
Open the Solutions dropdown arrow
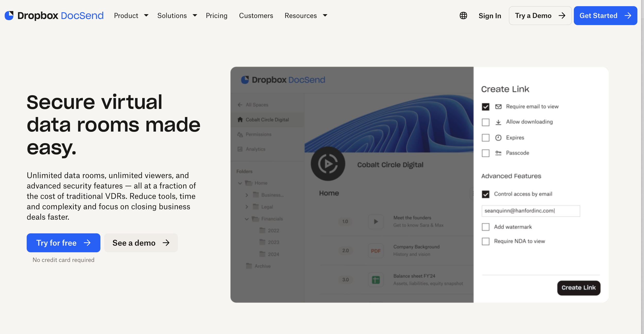195,16
